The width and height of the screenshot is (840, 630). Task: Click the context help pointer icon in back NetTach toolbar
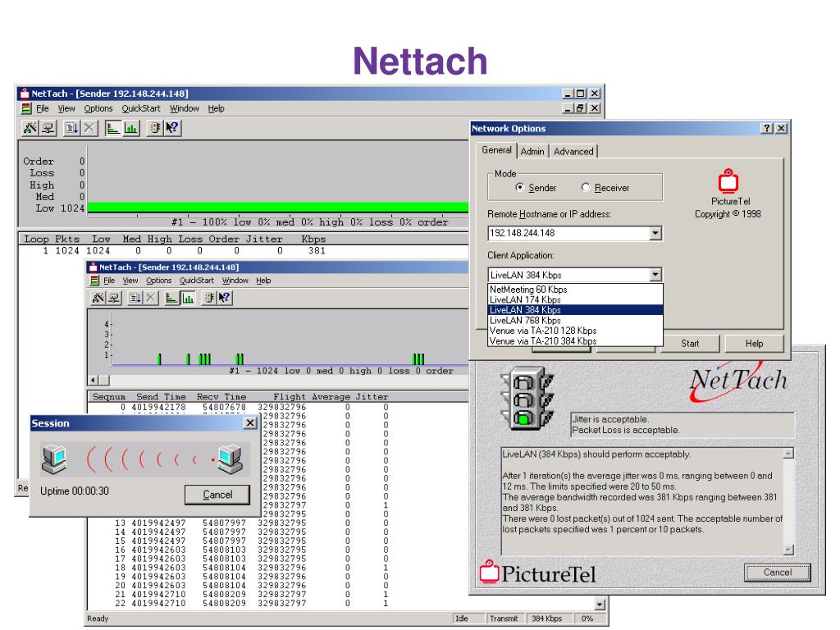tap(172, 128)
